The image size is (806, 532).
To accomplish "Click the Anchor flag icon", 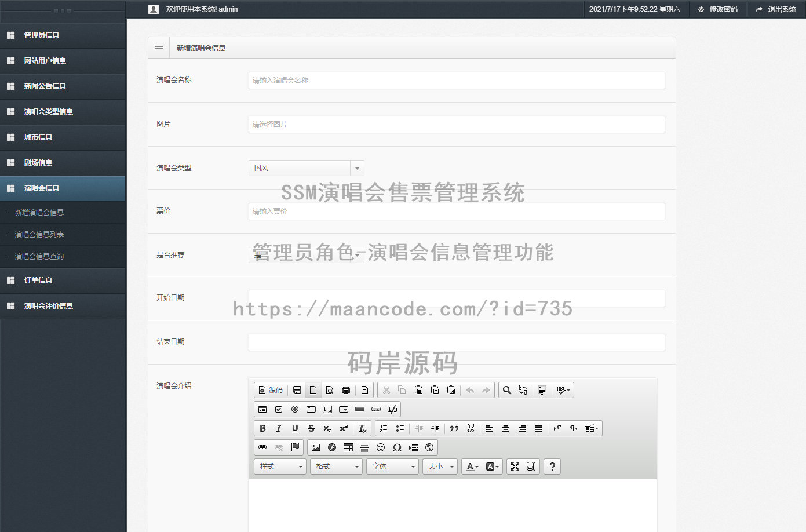I will (x=295, y=447).
